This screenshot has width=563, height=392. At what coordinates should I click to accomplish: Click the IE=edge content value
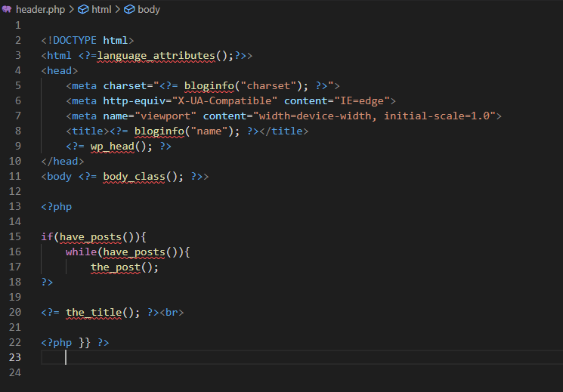(362, 101)
